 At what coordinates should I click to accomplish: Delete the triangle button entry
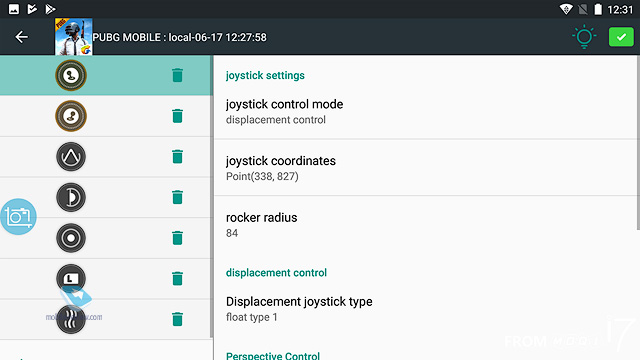pyautogui.click(x=177, y=157)
